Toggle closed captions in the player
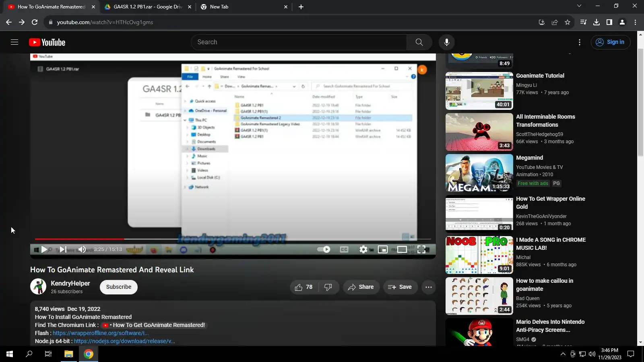Screen dimensions: 644x362 [344, 249]
